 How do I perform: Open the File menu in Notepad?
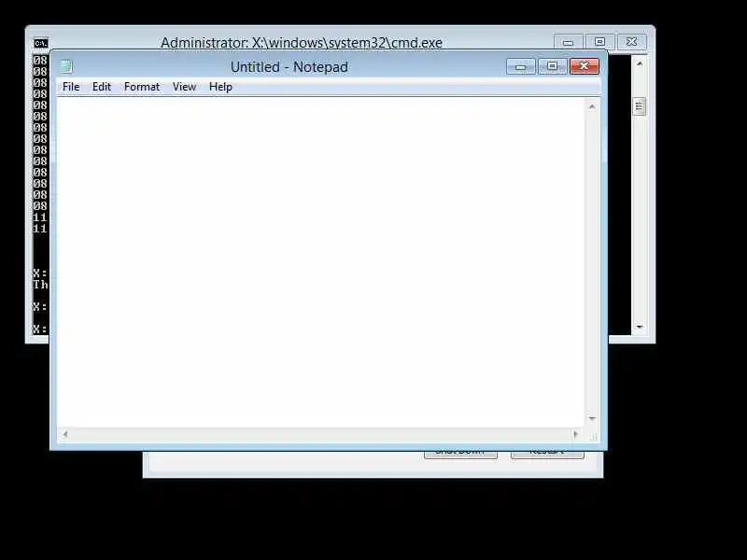tap(71, 87)
